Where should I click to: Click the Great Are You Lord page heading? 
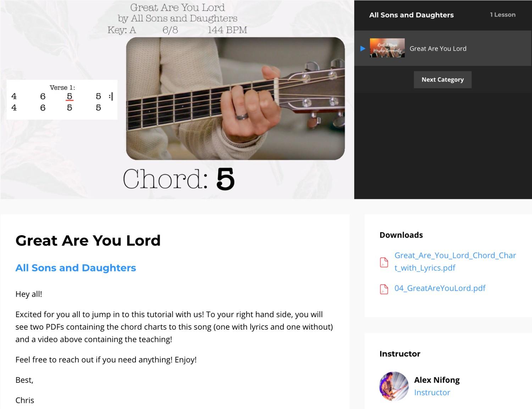coord(88,241)
